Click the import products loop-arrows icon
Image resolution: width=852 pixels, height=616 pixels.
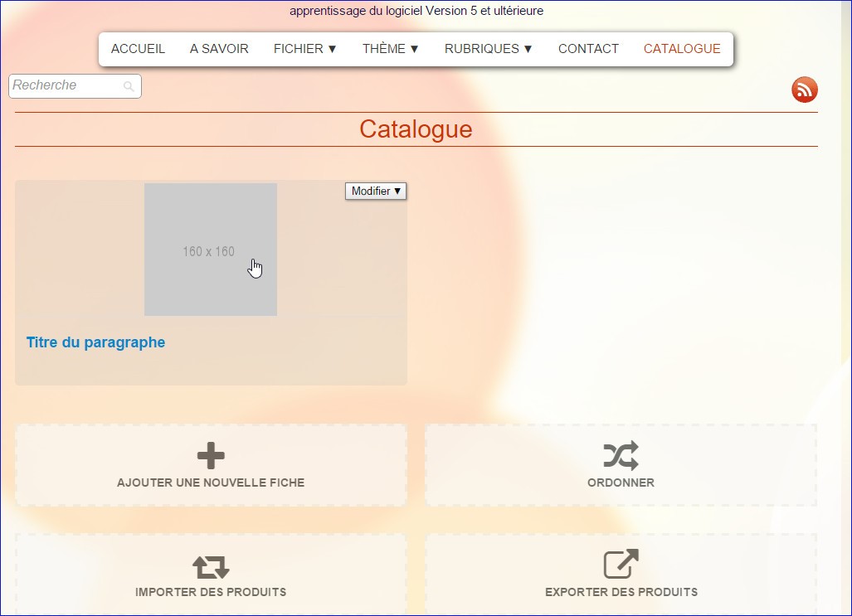(x=211, y=566)
